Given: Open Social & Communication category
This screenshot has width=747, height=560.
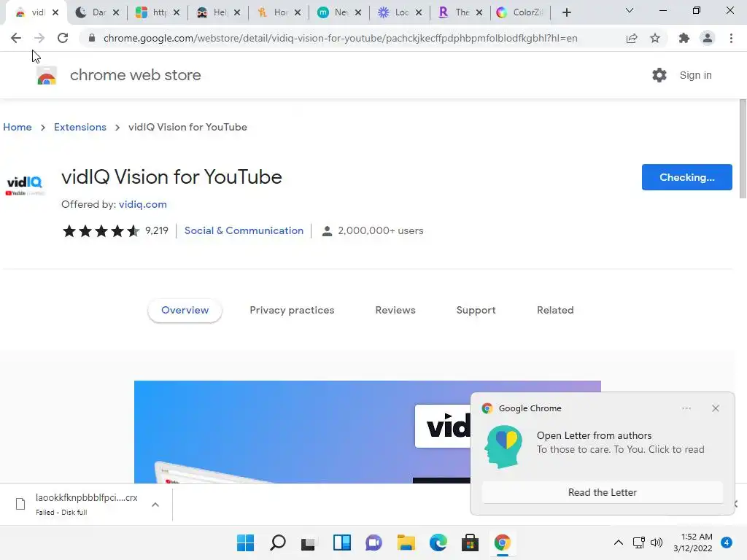Looking at the screenshot, I should [244, 230].
